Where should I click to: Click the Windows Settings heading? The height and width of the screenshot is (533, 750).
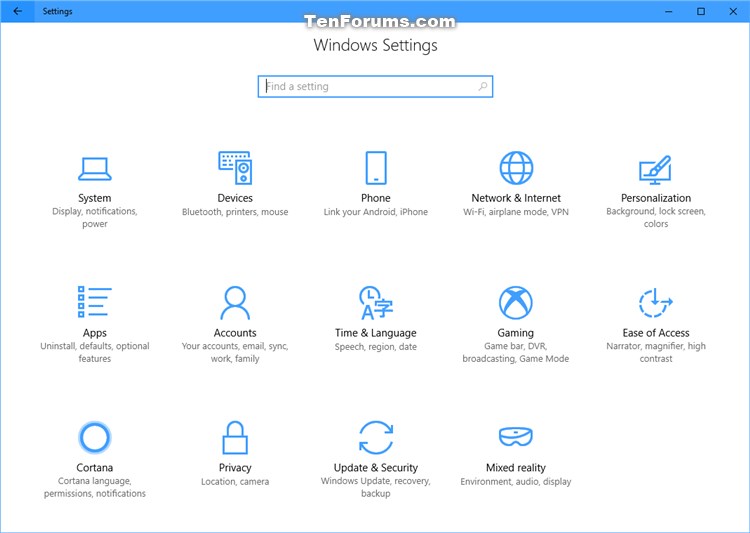pyautogui.click(x=375, y=45)
